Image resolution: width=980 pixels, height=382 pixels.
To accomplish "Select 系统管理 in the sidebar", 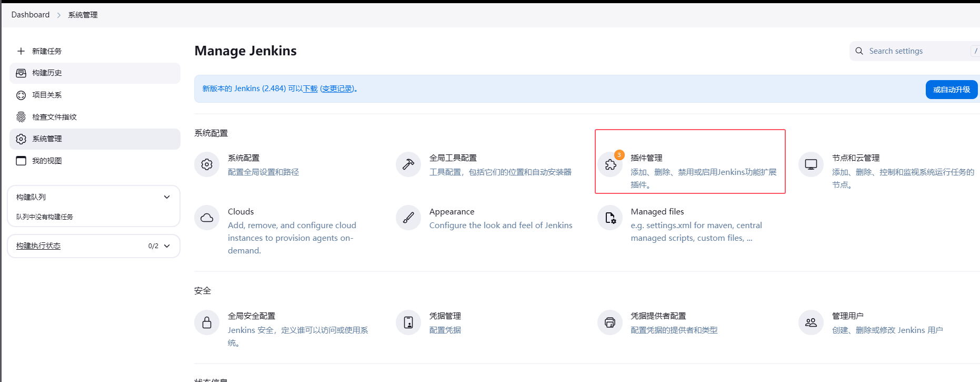I will click(95, 139).
